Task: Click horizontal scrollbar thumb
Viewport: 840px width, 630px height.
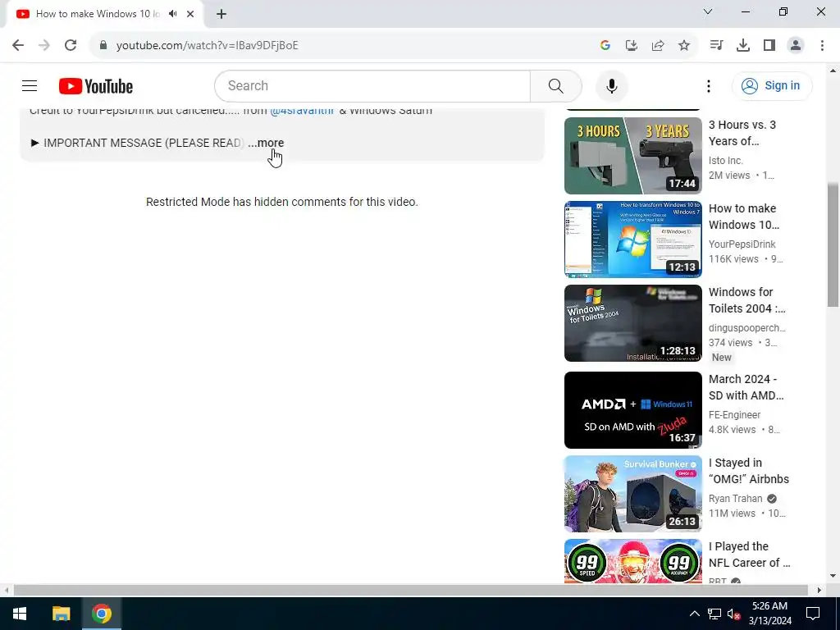Action: (x=410, y=590)
